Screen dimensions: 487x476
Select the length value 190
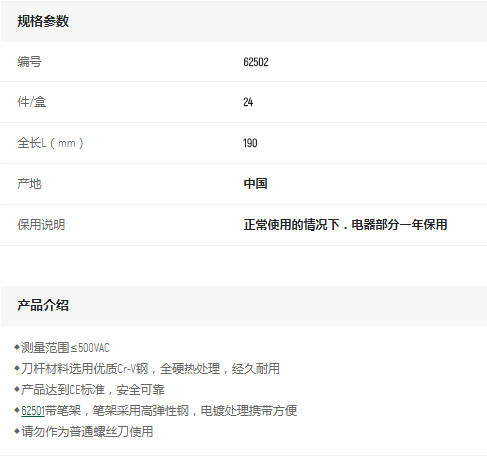coord(250,143)
